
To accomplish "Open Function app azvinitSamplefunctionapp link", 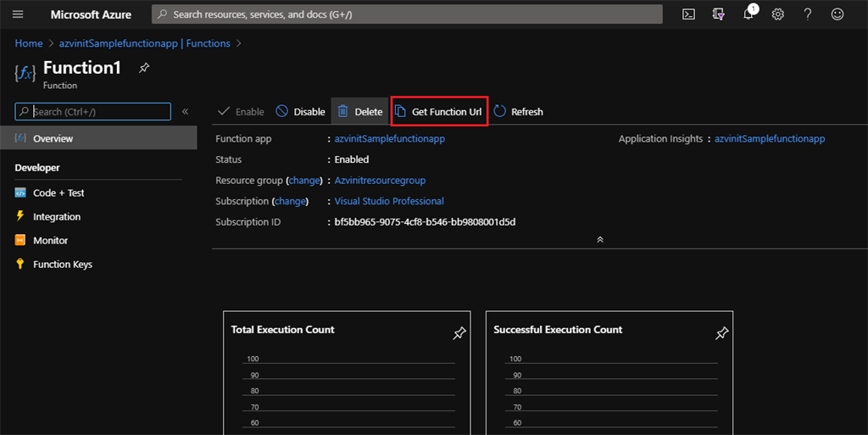I will click(390, 139).
